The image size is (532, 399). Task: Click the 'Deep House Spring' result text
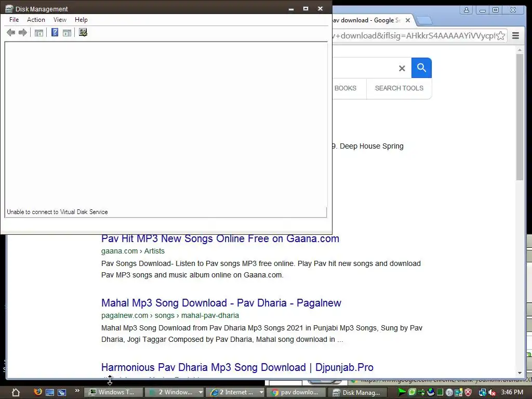(371, 146)
